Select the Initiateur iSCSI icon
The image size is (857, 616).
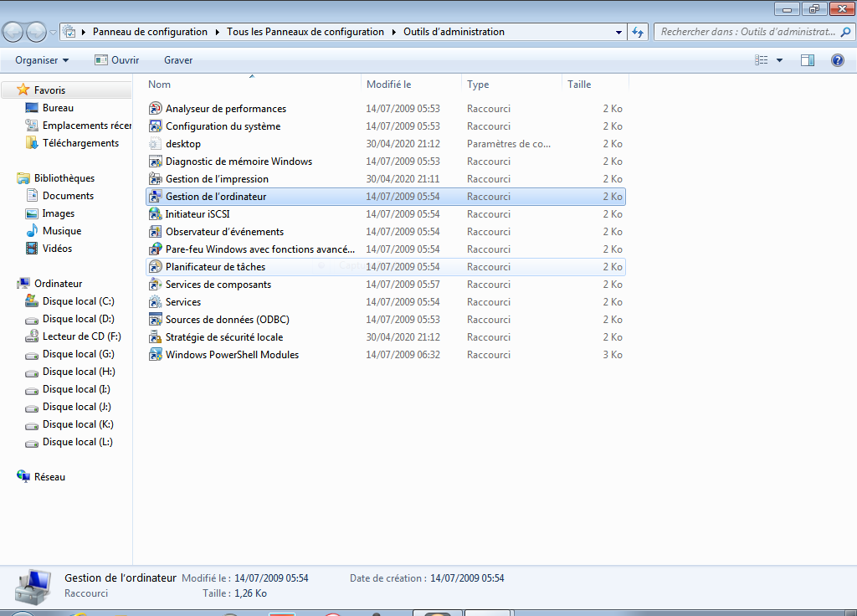click(155, 213)
